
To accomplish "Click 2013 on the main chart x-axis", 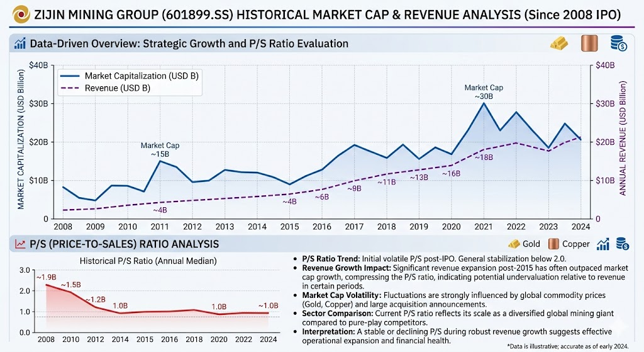I will pyautogui.click(x=225, y=227).
